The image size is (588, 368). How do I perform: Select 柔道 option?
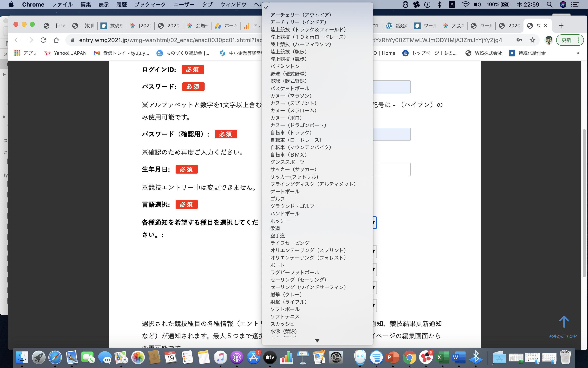click(x=317, y=228)
